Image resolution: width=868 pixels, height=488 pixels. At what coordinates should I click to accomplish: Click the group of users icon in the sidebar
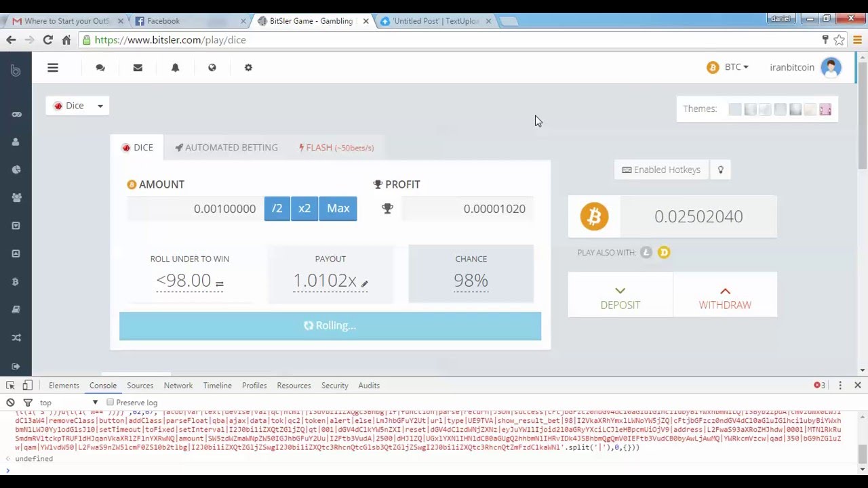[x=16, y=198]
